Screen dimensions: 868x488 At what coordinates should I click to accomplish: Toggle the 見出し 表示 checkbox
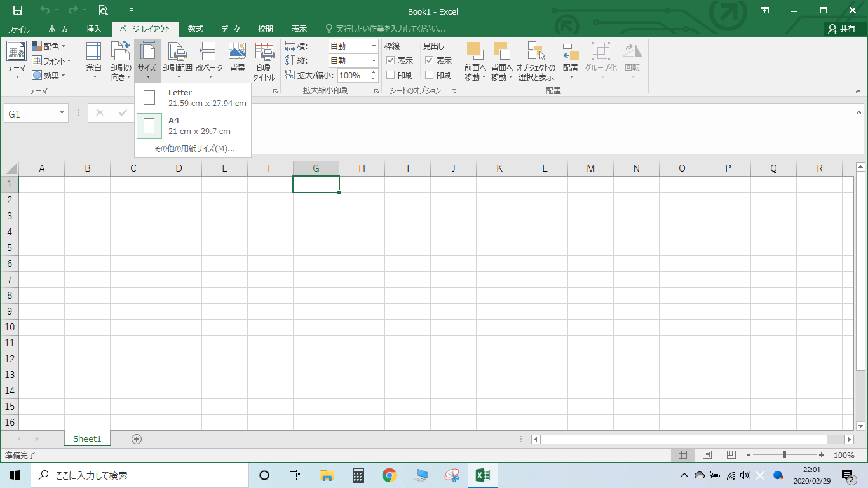(x=430, y=60)
